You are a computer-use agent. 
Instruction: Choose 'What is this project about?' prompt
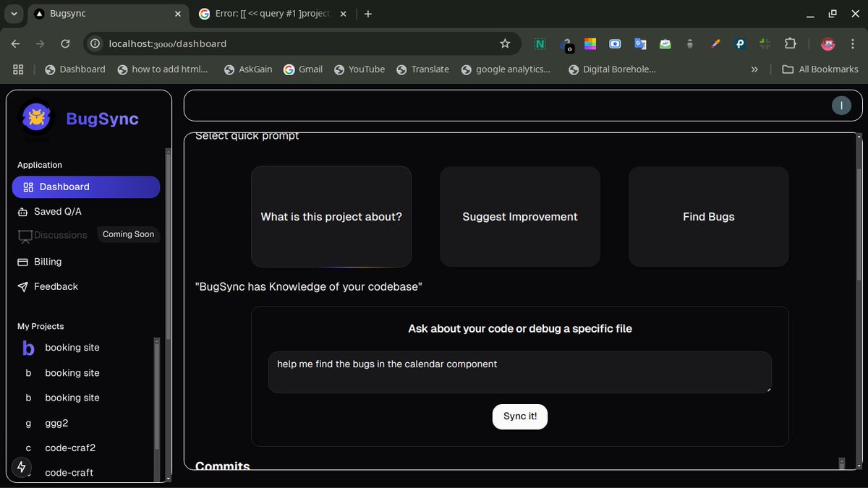tap(331, 217)
